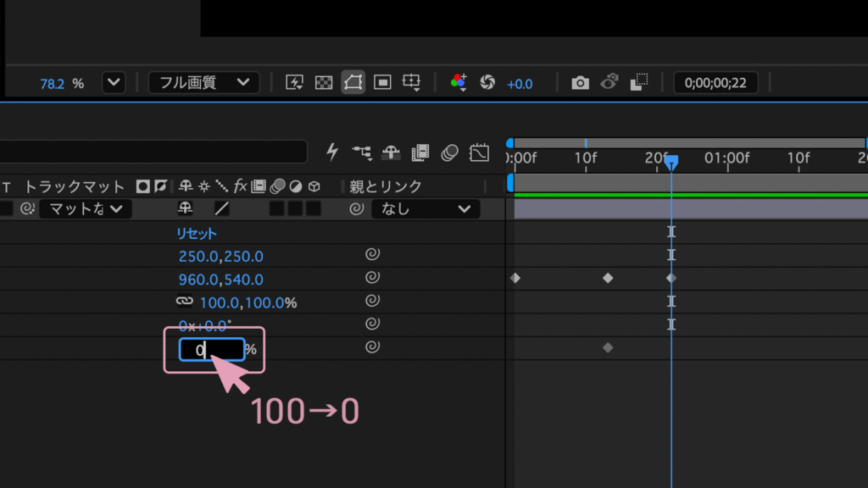
Task: Click the 01:00f ruler mark
Action: (726, 158)
